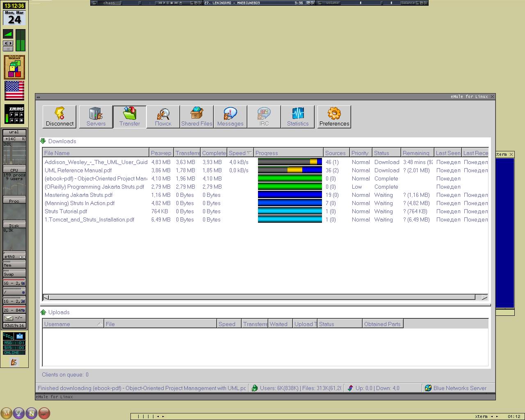Click the Obtained Parts column header

click(383, 324)
